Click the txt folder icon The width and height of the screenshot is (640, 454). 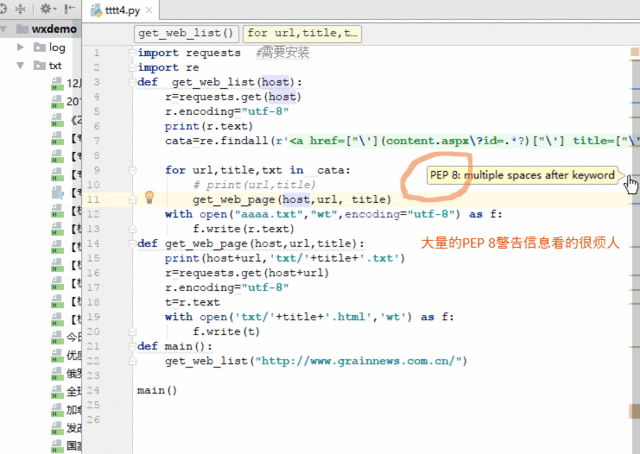pos(40,65)
